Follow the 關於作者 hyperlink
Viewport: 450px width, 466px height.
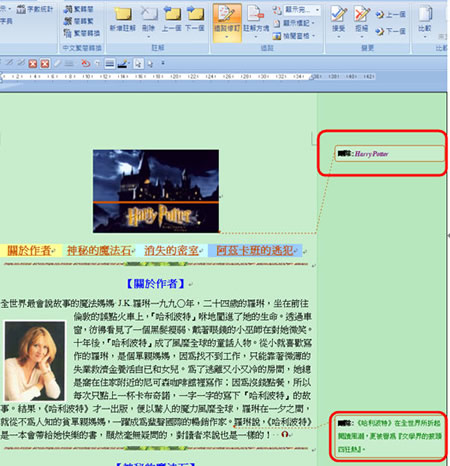point(29,250)
